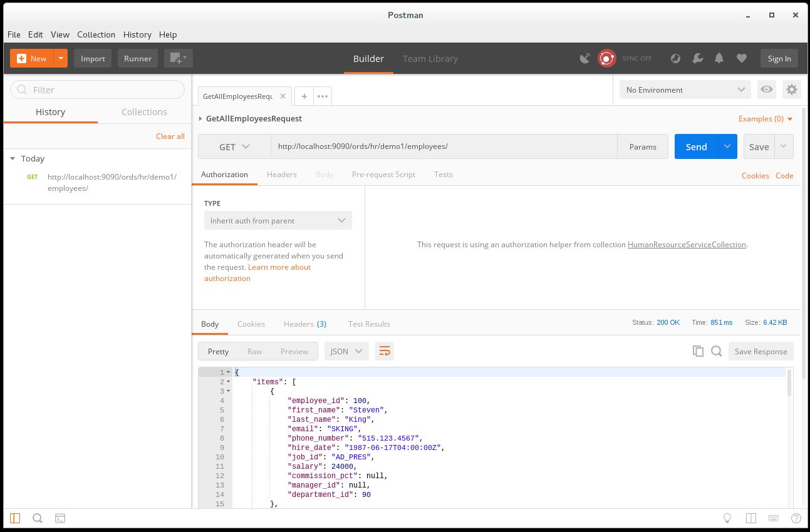The width and height of the screenshot is (810, 532).
Task: Open Postman console icon in status bar
Action: pos(60,518)
